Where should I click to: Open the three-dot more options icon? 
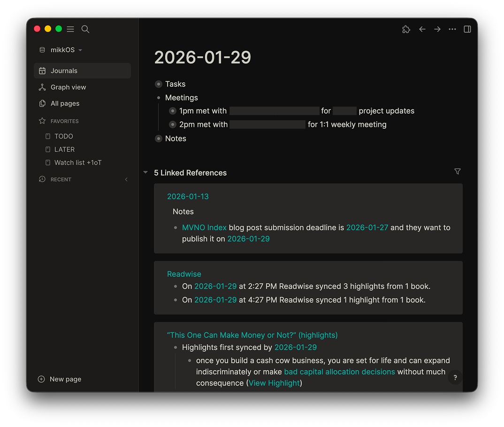click(x=452, y=29)
